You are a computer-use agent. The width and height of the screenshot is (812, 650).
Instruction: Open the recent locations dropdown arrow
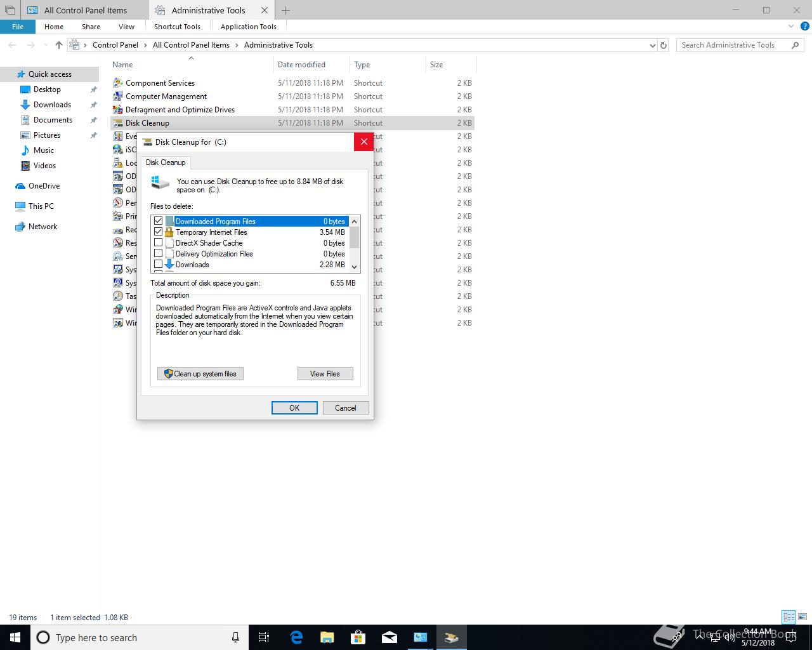point(46,45)
